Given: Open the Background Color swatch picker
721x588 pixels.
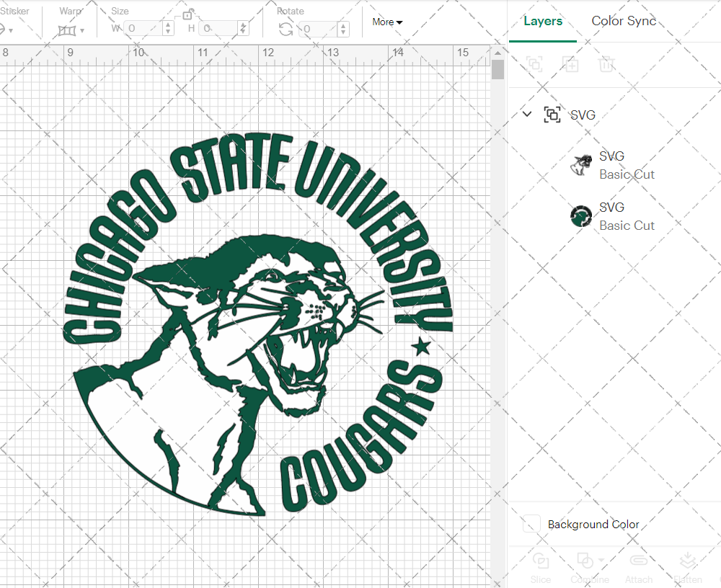Looking at the screenshot, I should click(x=531, y=524).
